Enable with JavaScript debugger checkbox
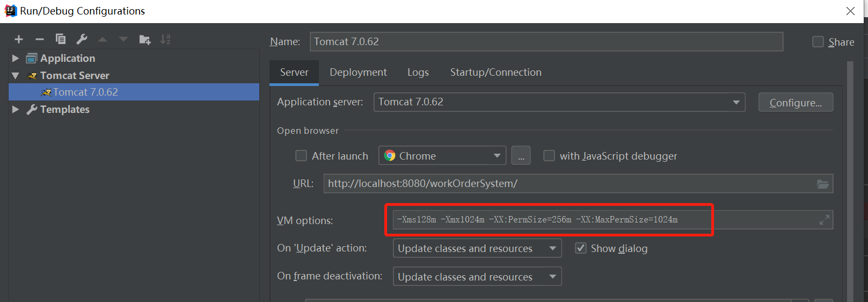The height and width of the screenshot is (302, 868). (549, 156)
